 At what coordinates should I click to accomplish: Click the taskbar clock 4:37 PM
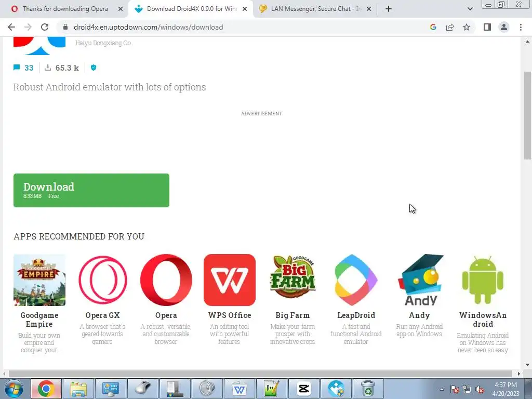click(x=506, y=385)
